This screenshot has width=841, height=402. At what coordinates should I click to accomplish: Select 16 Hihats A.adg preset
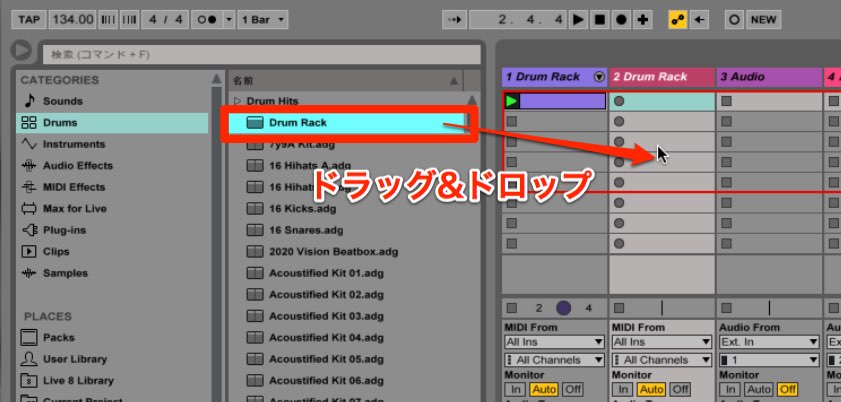pyautogui.click(x=310, y=166)
